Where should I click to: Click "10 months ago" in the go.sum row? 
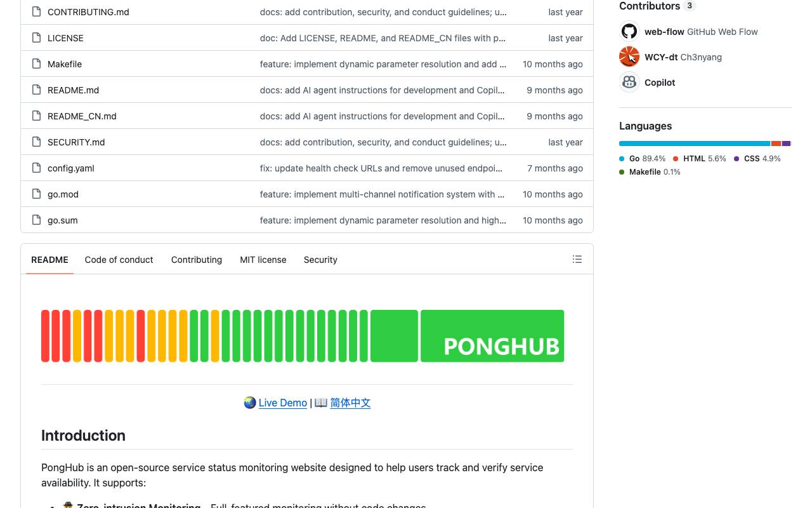coord(553,220)
